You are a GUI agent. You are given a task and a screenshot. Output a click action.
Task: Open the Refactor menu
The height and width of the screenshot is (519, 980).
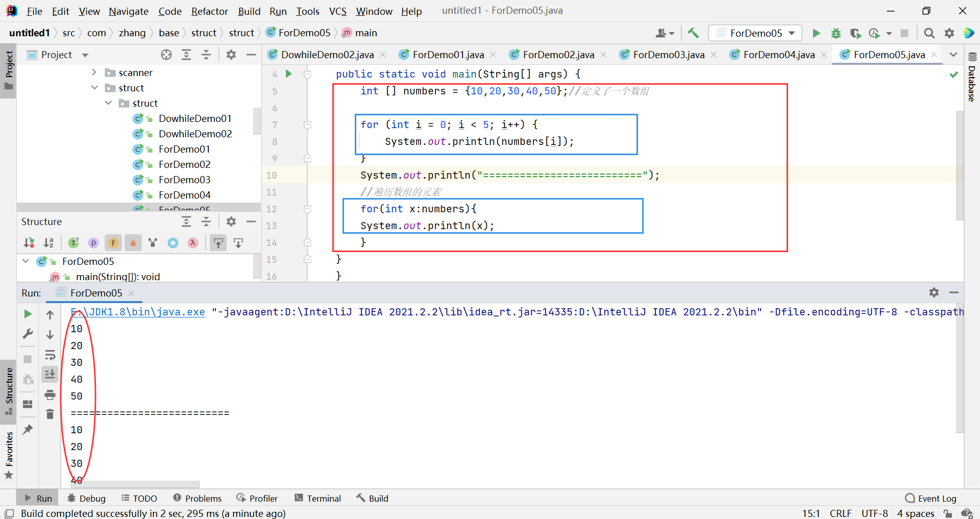[x=210, y=11]
